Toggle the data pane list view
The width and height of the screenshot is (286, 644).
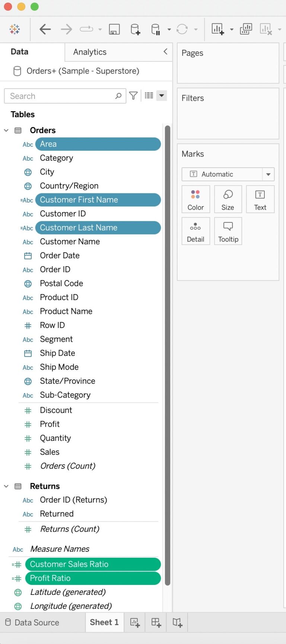coord(149,96)
